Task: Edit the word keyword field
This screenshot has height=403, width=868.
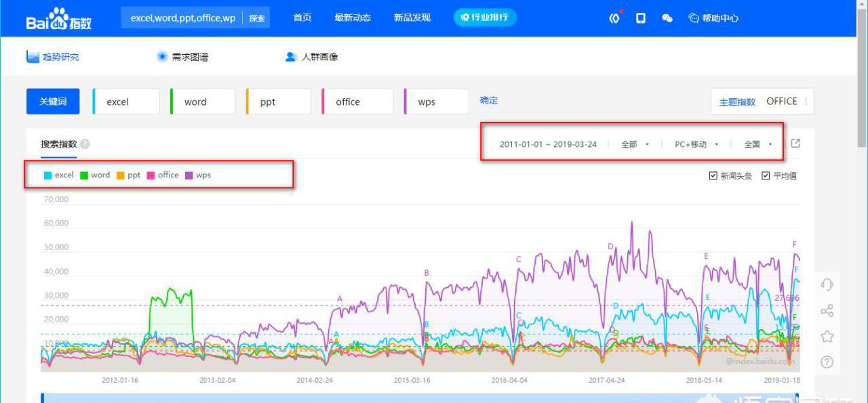Action: (203, 102)
